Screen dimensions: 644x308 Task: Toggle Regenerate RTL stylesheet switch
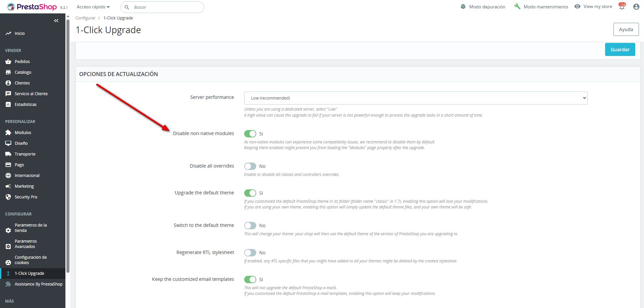[250, 253]
